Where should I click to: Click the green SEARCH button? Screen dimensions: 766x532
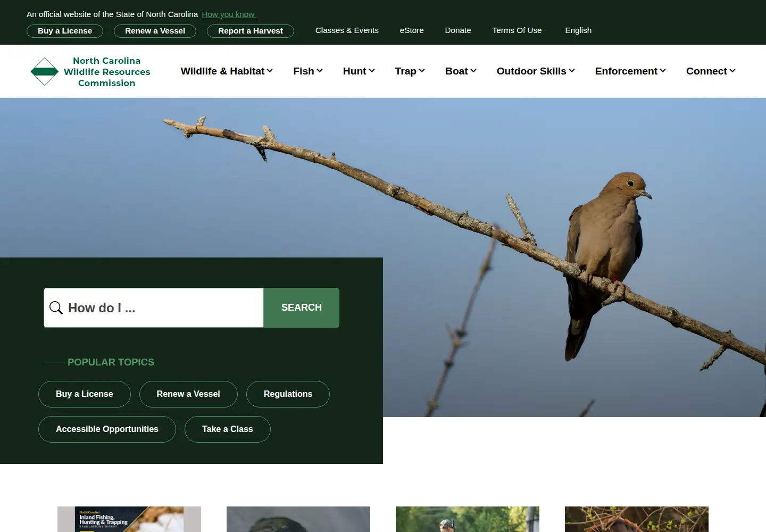pos(302,307)
